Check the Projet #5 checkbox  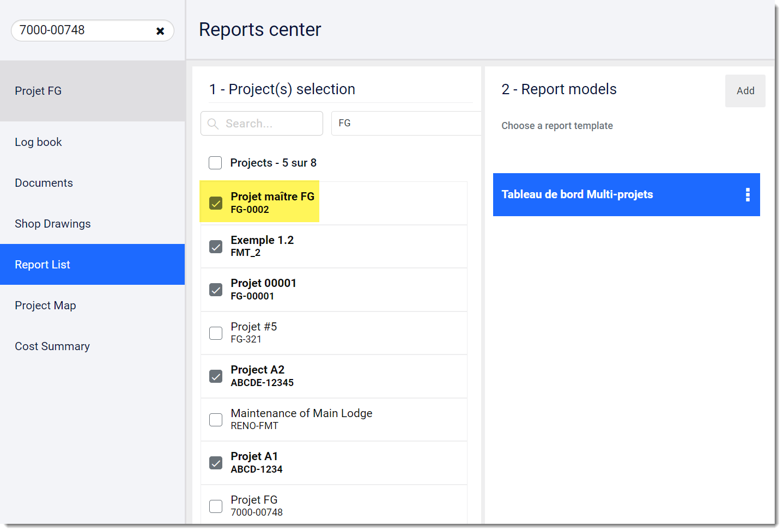click(215, 333)
